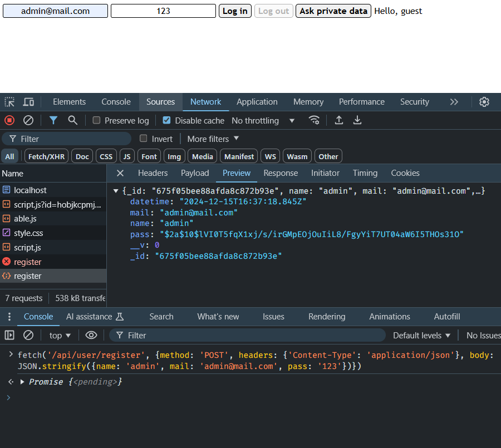This screenshot has height=448, width=501.
Task: Stop recording network log
Action: [x=9, y=120]
